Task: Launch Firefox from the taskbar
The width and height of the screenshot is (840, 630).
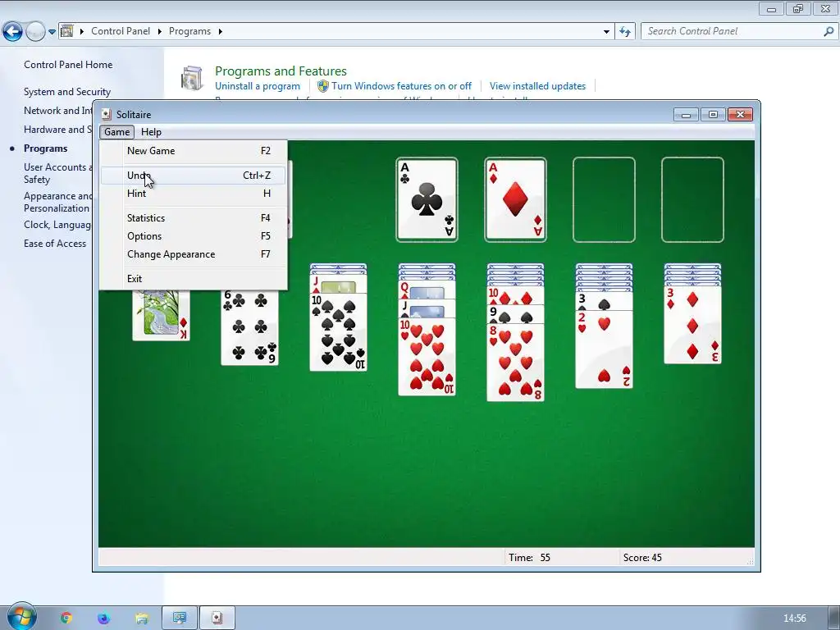Action: pyautogui.click(x=103, y=619)
